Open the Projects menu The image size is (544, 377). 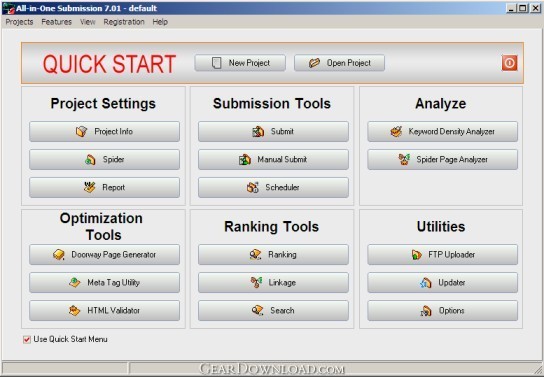point(19,22)
